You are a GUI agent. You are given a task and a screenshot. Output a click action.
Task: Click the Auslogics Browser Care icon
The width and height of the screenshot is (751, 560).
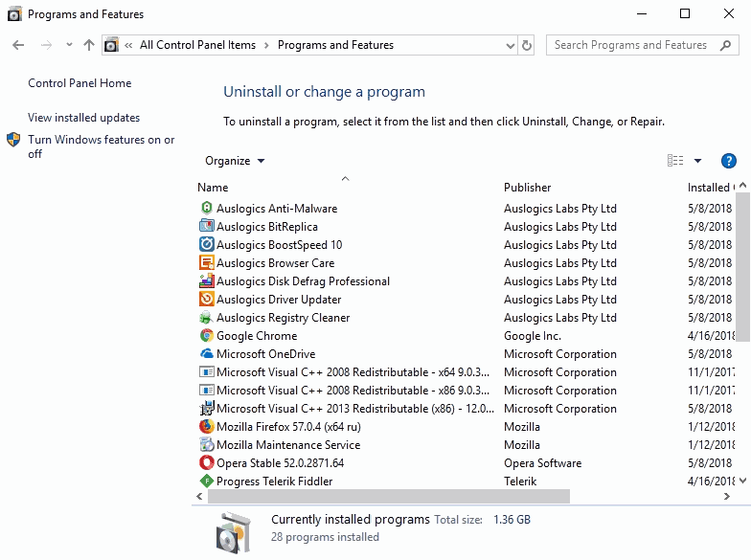tap(207, 262)
